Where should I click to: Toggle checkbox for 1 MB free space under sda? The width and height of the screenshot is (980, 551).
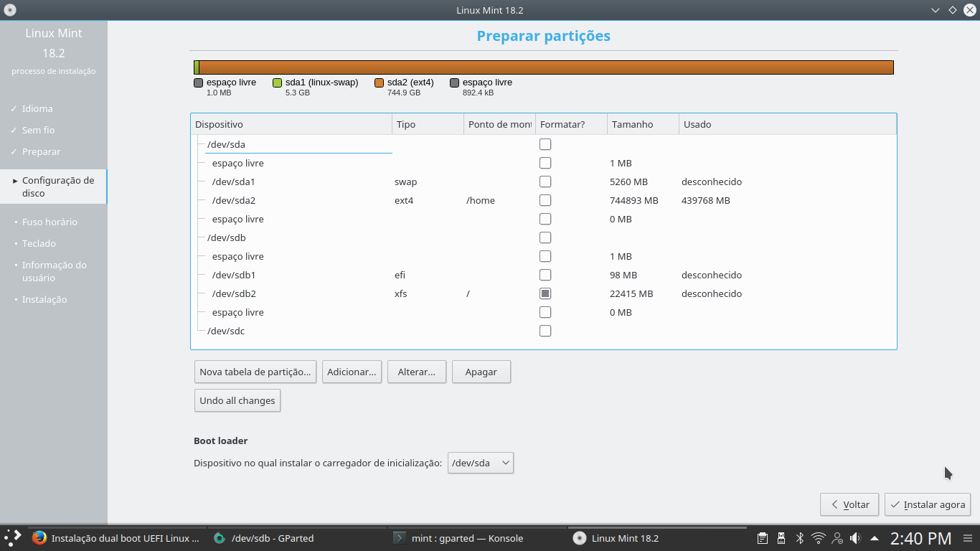pyautogui.click(x=545, y=163)
